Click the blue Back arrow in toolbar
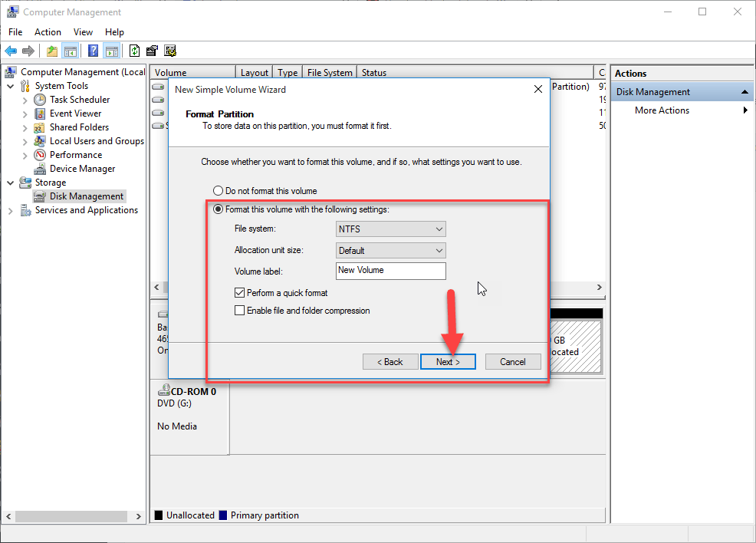Screen dimensions: 756x543 click(11, 51)
